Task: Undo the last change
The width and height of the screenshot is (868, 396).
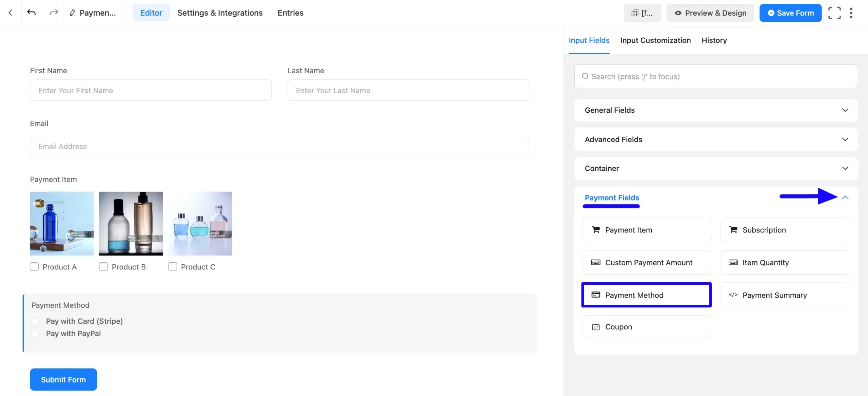Action: click(x=31, y=13)
